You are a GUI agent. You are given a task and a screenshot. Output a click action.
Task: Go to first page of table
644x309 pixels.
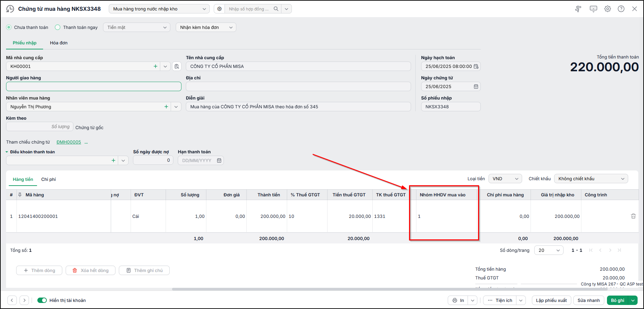(x=591, y=250)
